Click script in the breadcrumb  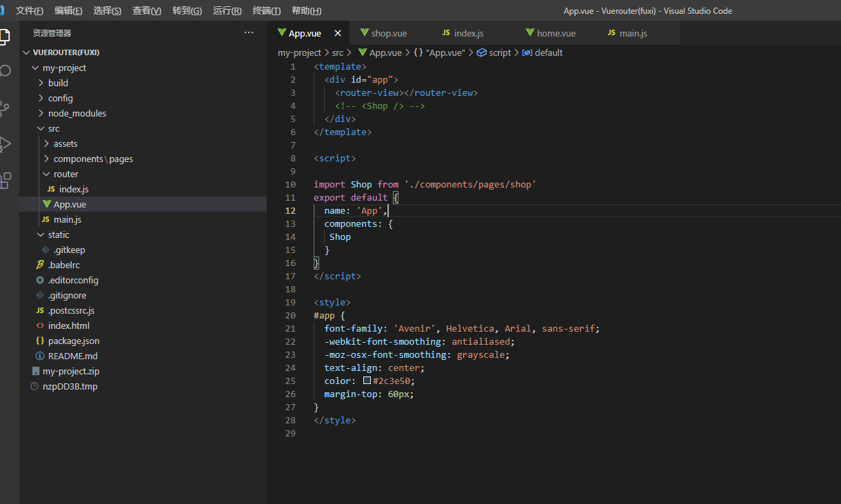[500, 52]
